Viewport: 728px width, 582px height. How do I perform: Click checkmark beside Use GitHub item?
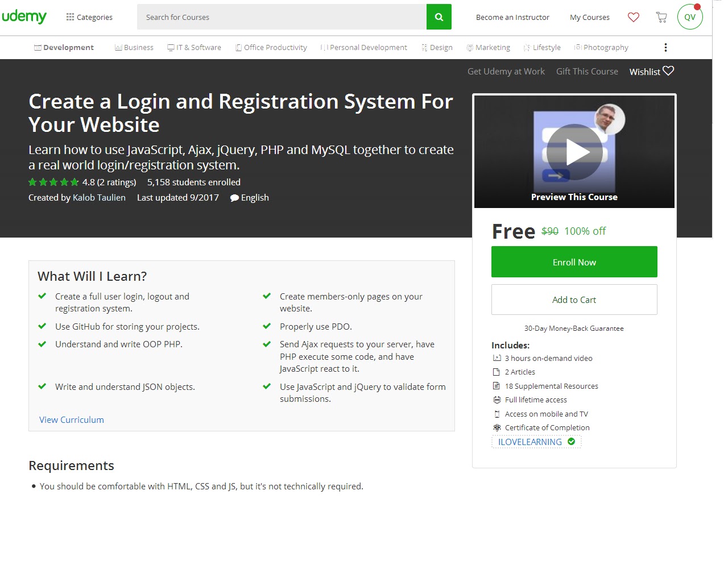pos(42,326)
